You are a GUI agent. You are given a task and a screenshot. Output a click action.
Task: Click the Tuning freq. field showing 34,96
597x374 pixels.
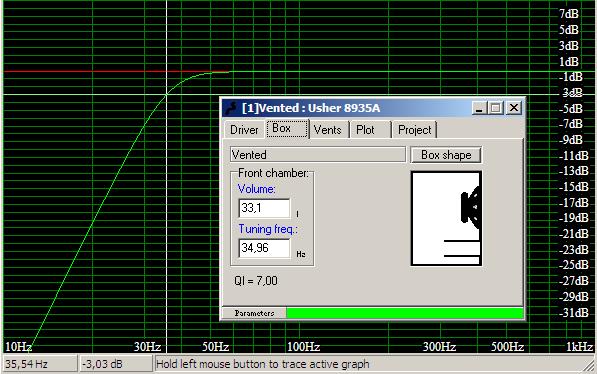[x=264, y=248]
